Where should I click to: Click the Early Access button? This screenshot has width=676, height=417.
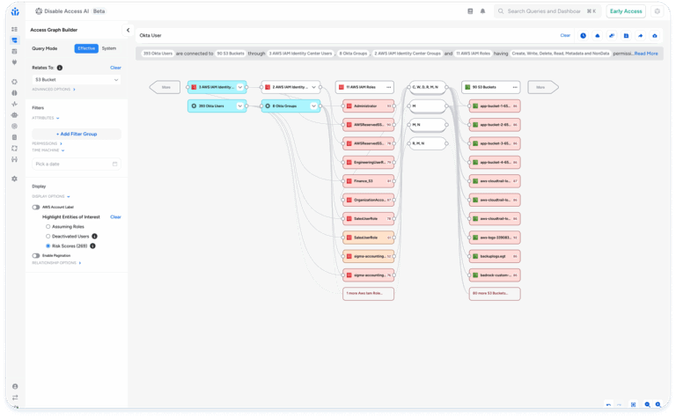coord(626,11)
